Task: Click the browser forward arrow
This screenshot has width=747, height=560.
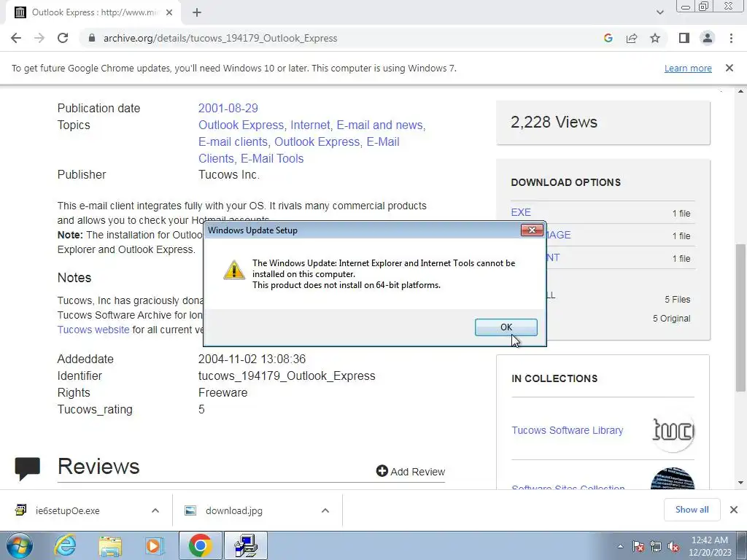Action: tap(39, 38)
